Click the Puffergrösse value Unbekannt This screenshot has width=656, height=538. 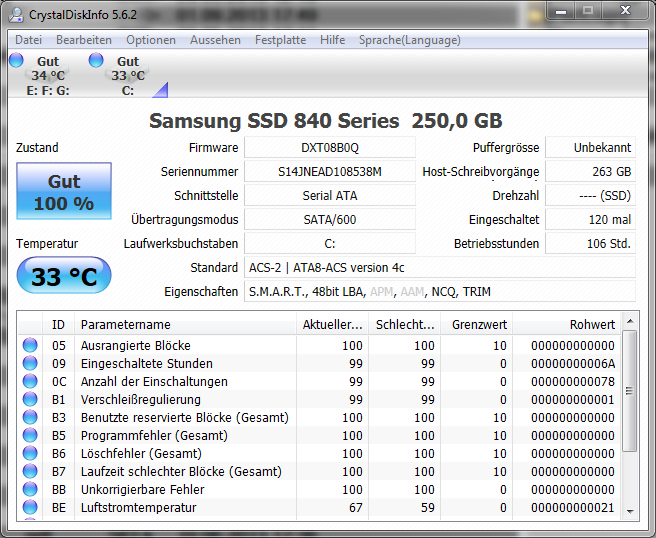coord(590,148)
